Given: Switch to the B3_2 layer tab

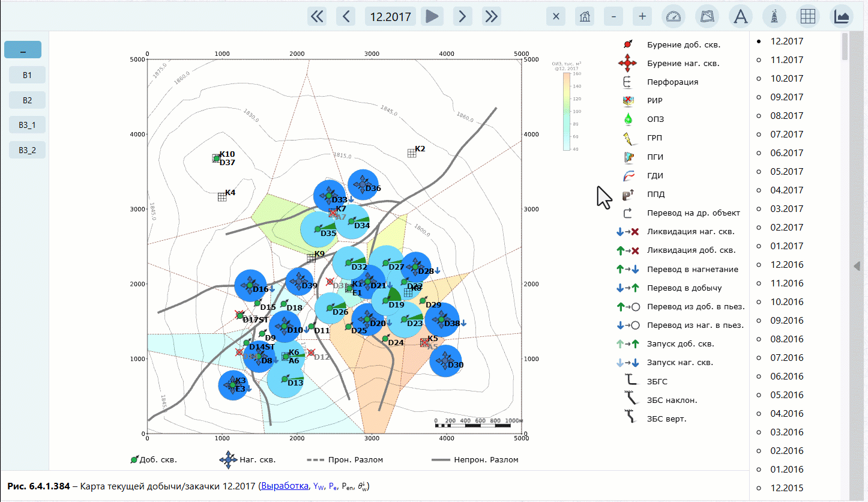Looking at the screenshot, I should (27, 150).
